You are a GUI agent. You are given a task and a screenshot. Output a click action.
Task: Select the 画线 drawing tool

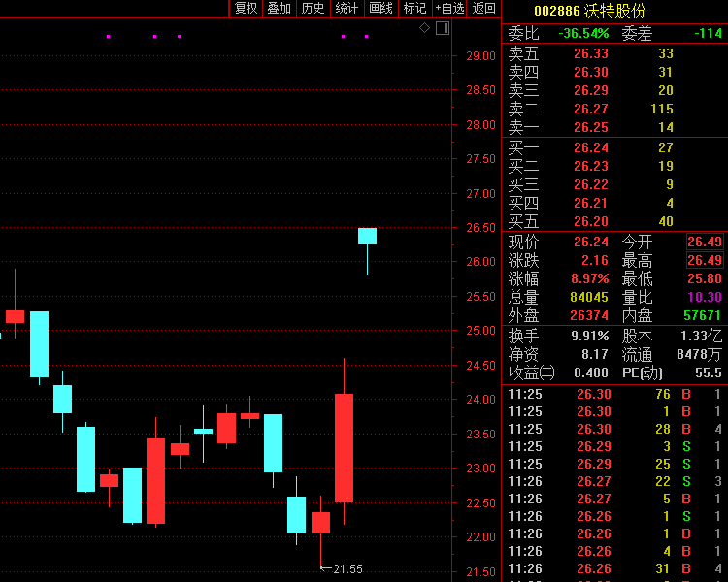(381, 9)
